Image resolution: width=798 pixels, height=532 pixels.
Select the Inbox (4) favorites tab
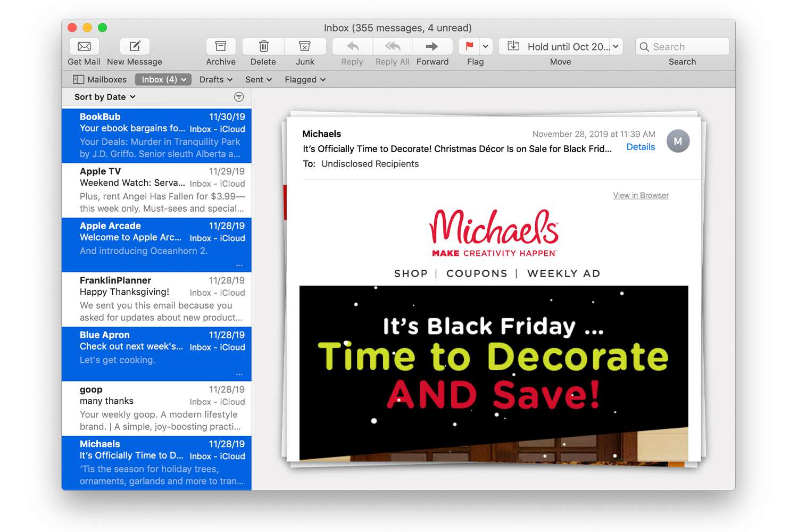click(x=163, y=79)
